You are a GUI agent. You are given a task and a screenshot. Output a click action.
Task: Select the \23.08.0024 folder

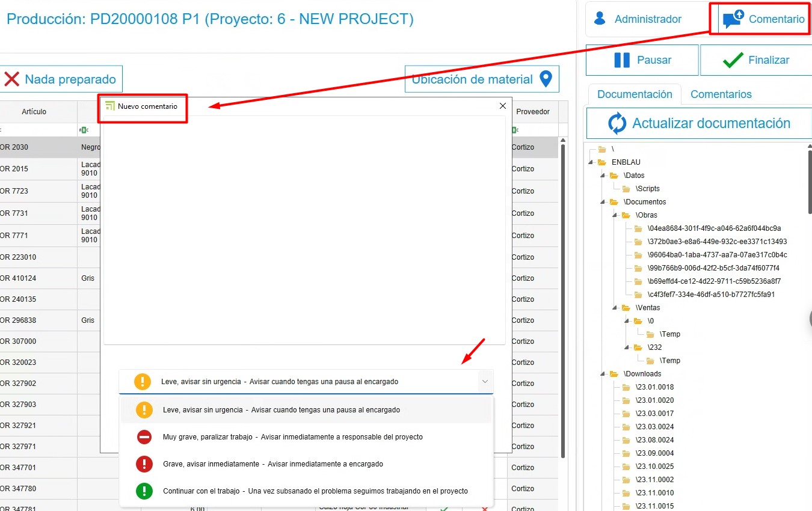click(654, 440)
